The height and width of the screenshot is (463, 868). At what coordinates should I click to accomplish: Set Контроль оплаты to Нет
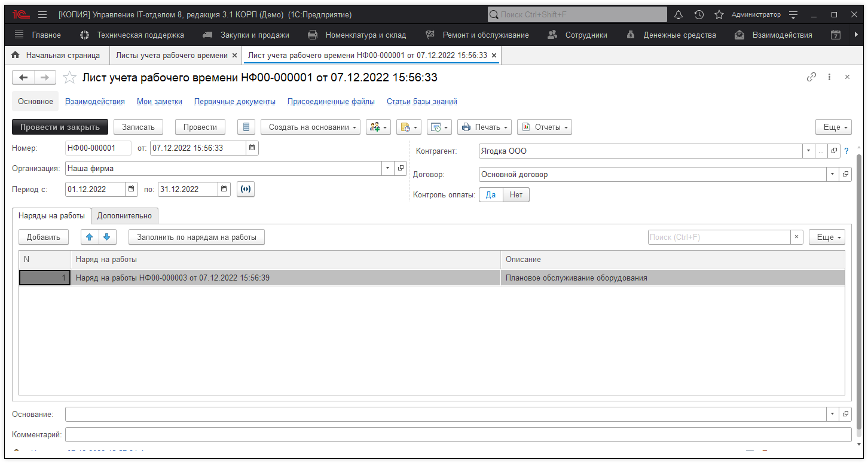516,194
